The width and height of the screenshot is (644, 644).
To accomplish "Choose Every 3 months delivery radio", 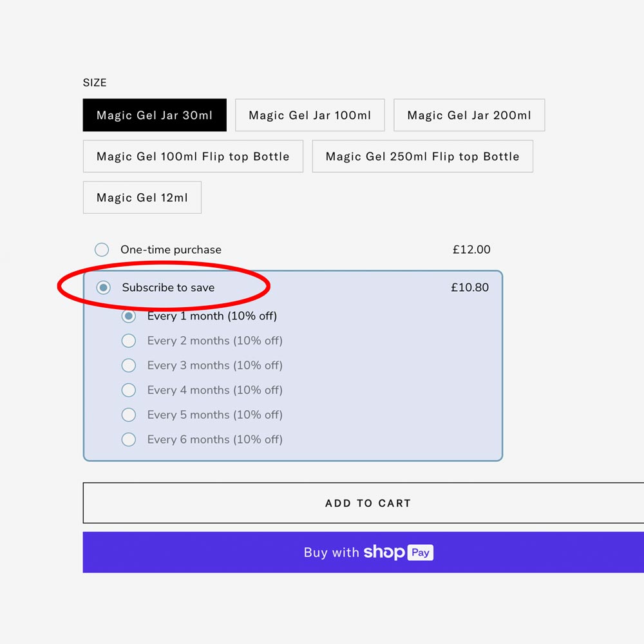I will pos(129,366).
